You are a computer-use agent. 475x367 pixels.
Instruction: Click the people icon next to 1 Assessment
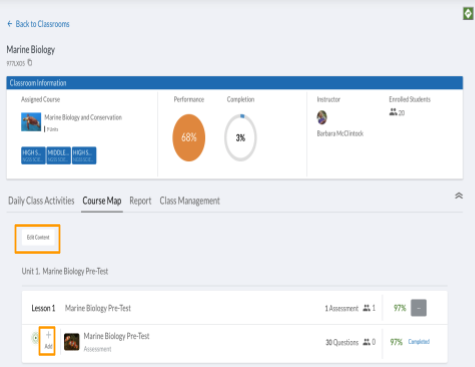click(x=366, y=308)
